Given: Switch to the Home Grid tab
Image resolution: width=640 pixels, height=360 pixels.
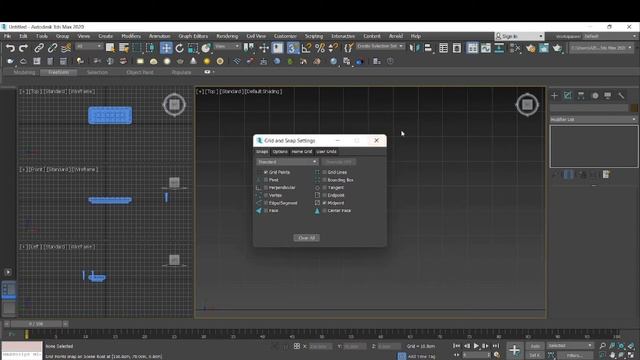Looking at the screenshot, I should pos(302,152).
